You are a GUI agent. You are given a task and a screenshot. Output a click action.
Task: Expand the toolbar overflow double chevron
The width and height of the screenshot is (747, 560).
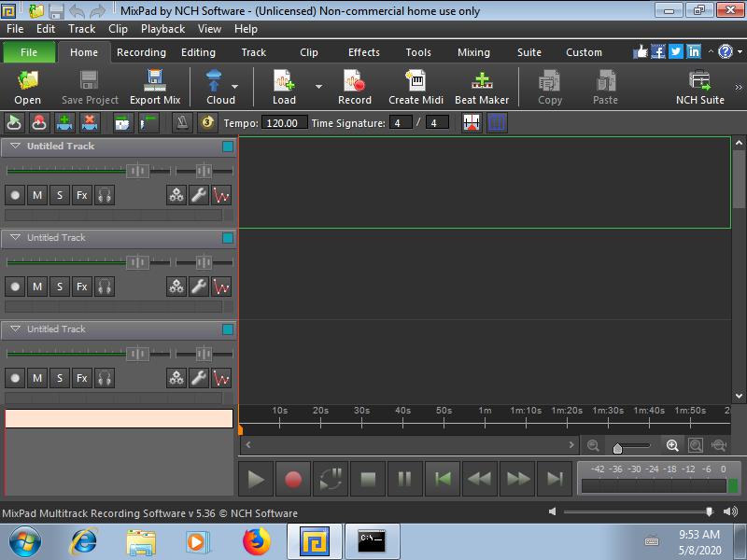(739, 87)
